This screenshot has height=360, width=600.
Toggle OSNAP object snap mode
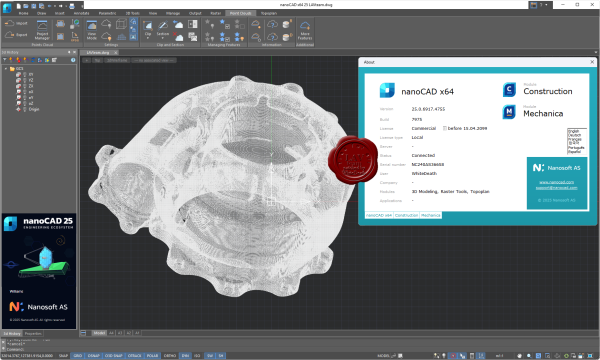tap(94, 355)
